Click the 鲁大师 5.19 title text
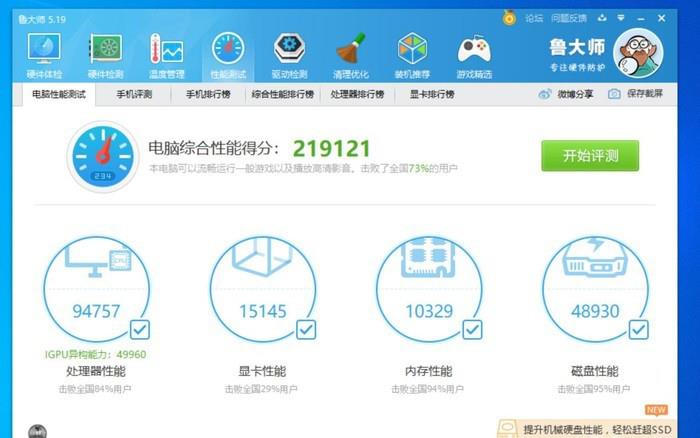 (x=42, y=20)
